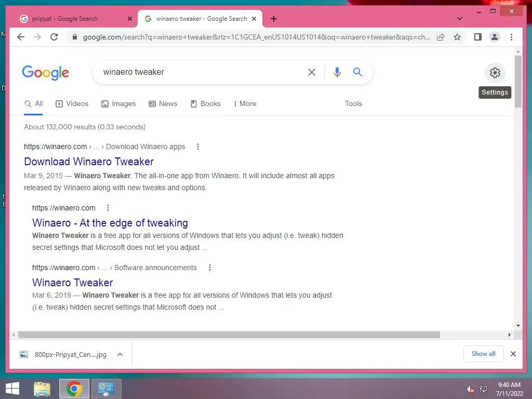Open Chrome side panel

(478, 37)
